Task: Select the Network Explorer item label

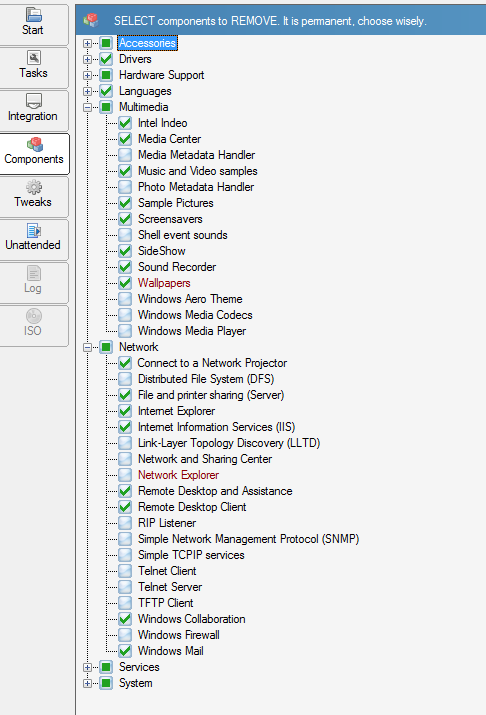Action: 178,475
